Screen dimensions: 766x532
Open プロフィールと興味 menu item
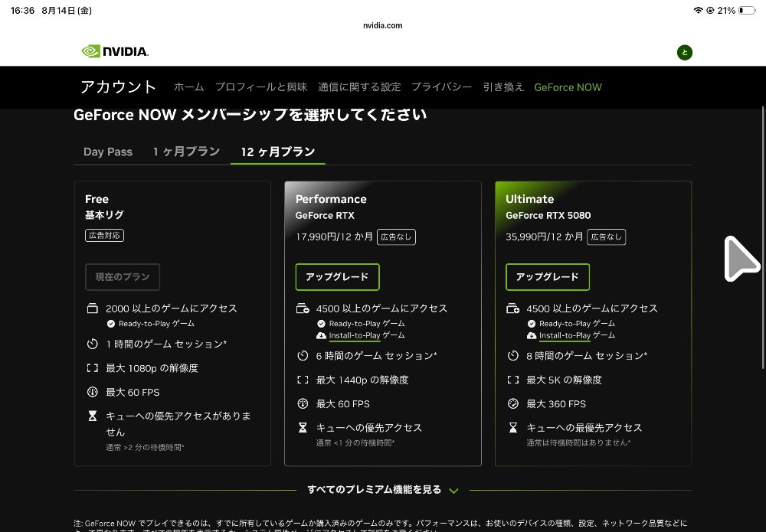tap(261, 86)
